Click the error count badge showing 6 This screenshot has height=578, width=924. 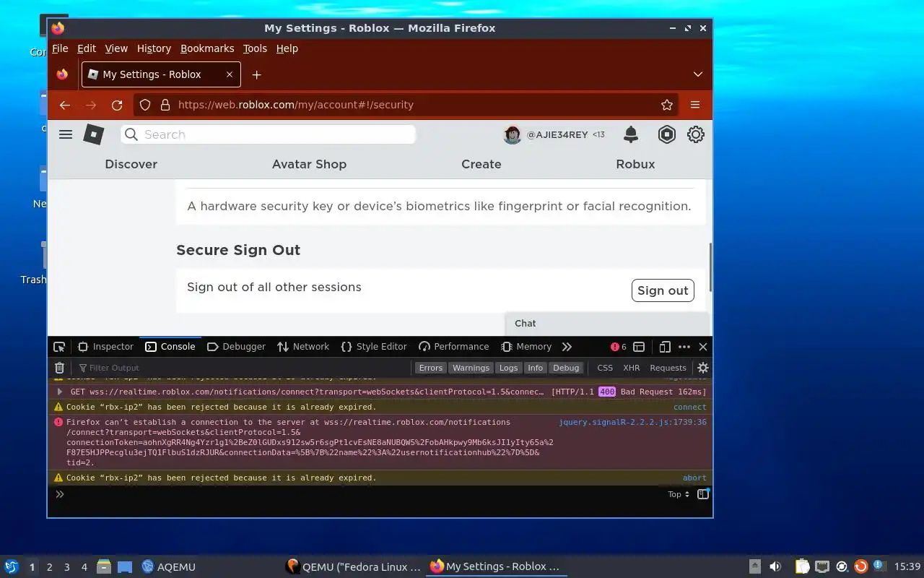point(619,347)
